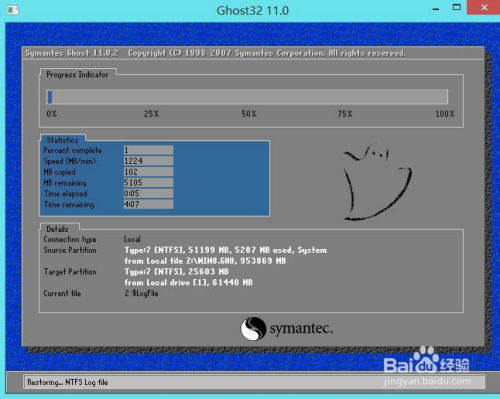The height and width of the screenshot is (399, 500).
Task: Click the MB copied value 102
Action: (x=148, y=172)
